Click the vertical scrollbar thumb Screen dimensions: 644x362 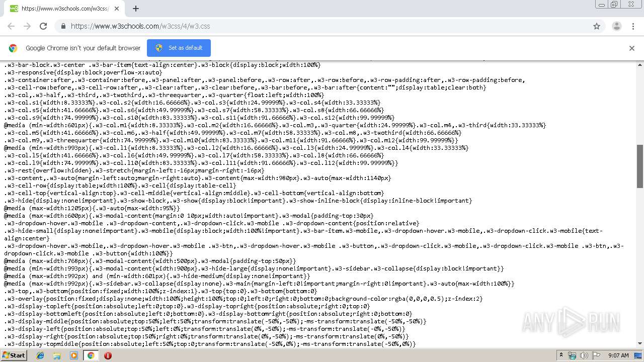coord(640,166)
